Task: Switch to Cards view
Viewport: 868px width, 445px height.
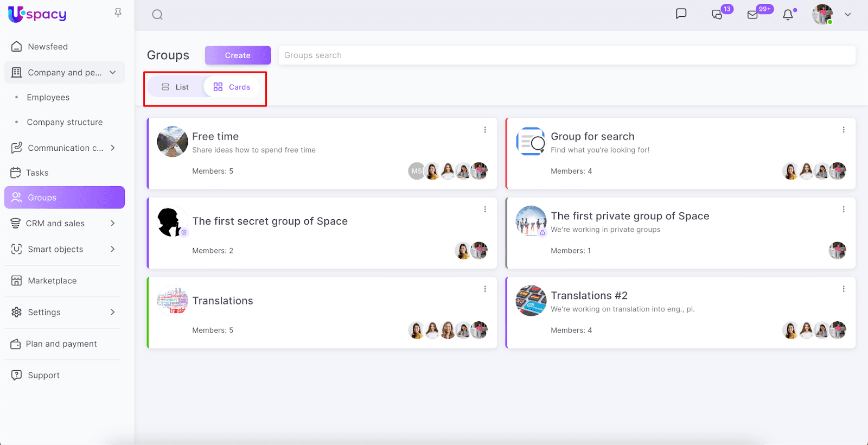Action: 232,87
